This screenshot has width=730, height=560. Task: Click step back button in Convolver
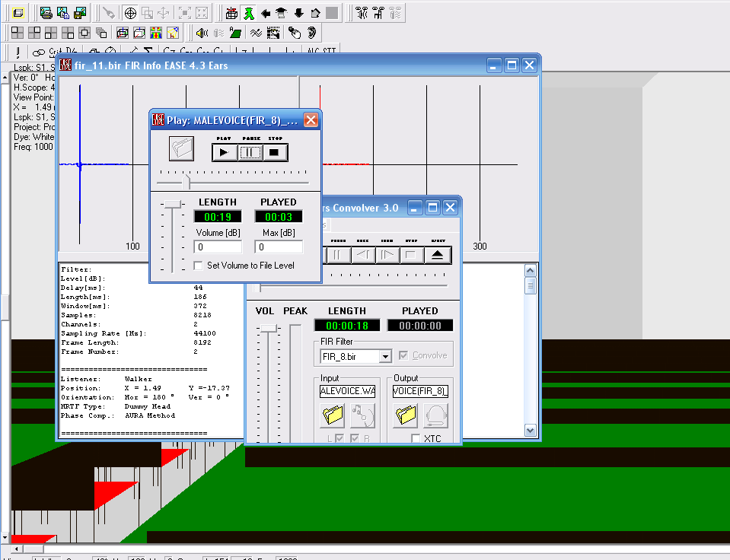[362, 255]
